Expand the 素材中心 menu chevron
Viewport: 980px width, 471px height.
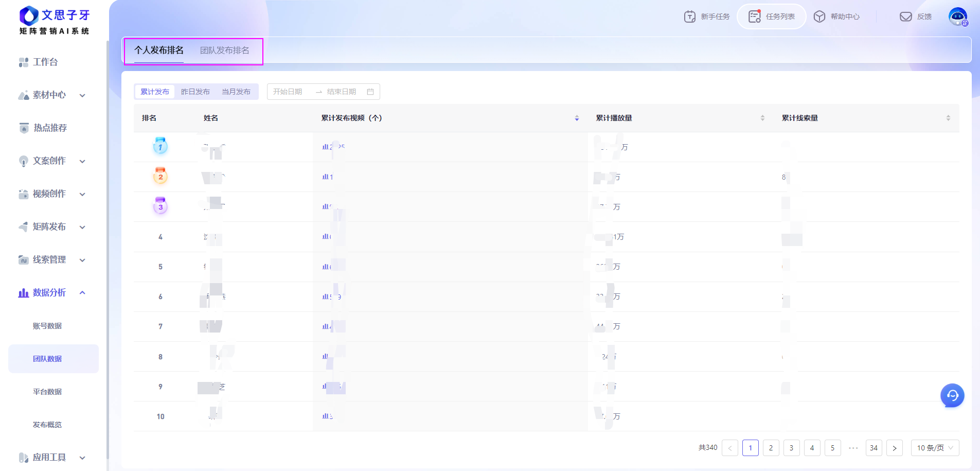tap(82, 95)
